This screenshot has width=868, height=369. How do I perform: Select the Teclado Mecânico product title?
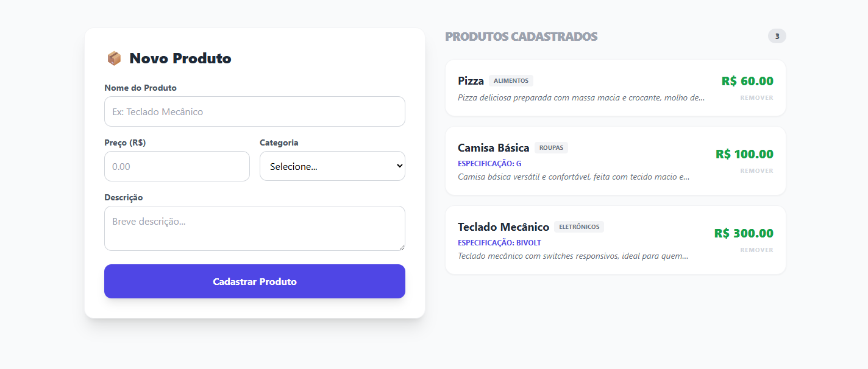(503, 227)
